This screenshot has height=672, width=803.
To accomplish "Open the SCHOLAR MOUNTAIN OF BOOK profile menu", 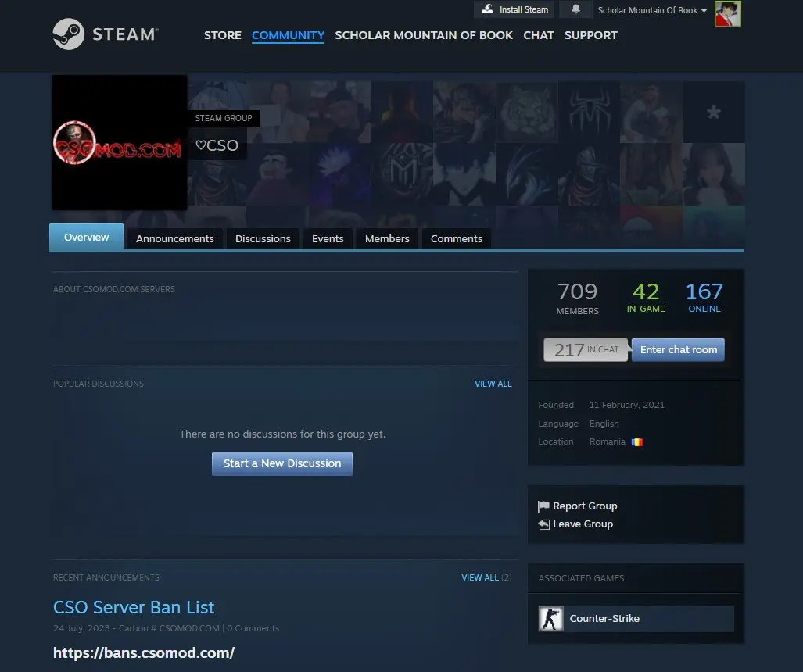I will (x=424, y=35).
